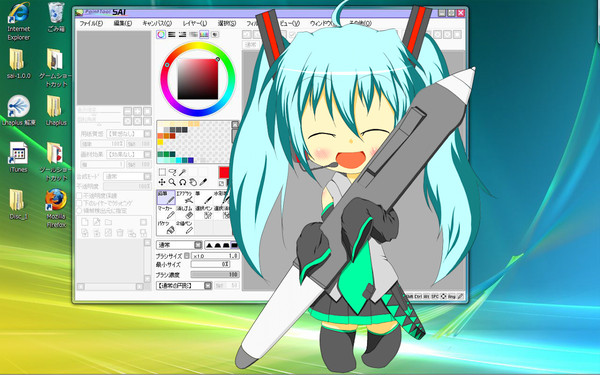Toggle the HSV slider panel button

(x=183, y=34)
